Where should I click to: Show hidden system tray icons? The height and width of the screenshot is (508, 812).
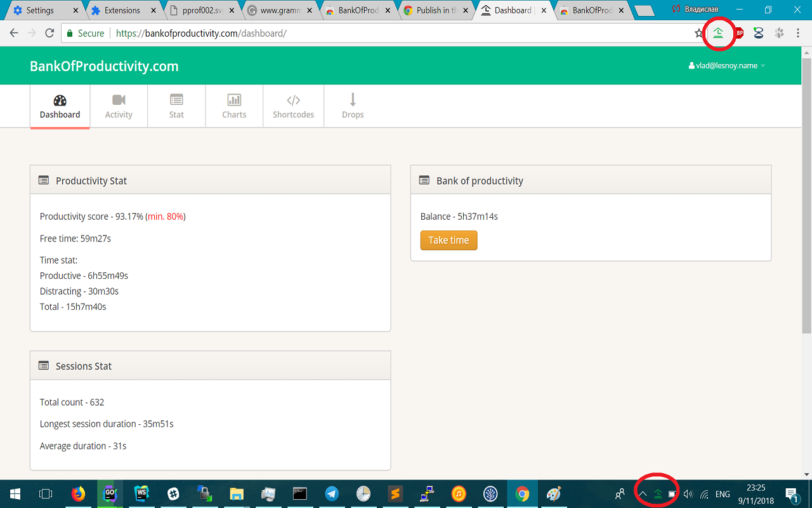[x=643, y=494]
